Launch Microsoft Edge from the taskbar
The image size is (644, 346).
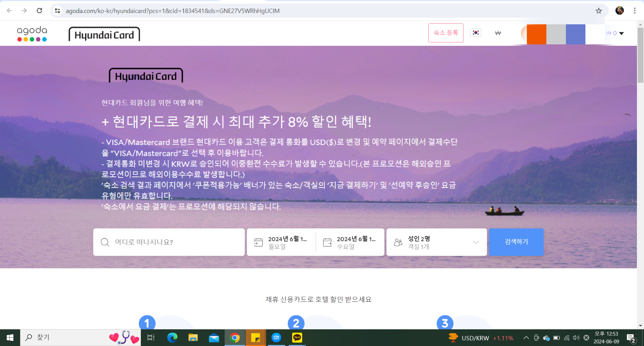click(x=172, y=338)
